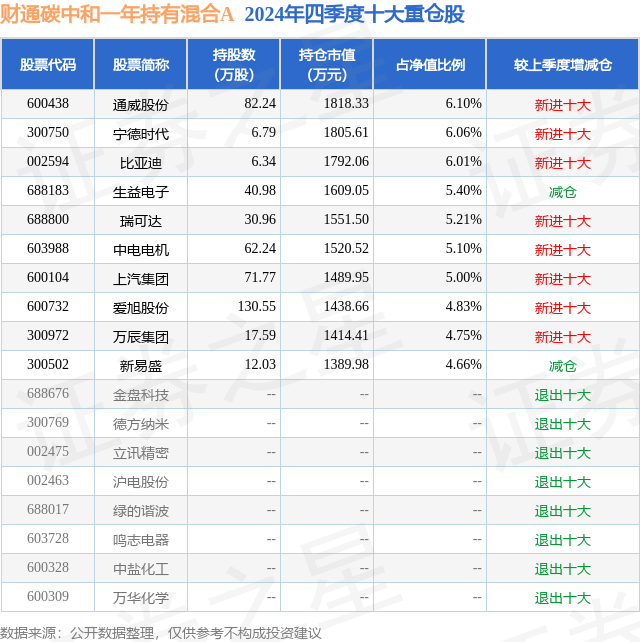The height and width of the screenshot is (642, 640).
Task: Click shares value 62.24
Action: 260,249
